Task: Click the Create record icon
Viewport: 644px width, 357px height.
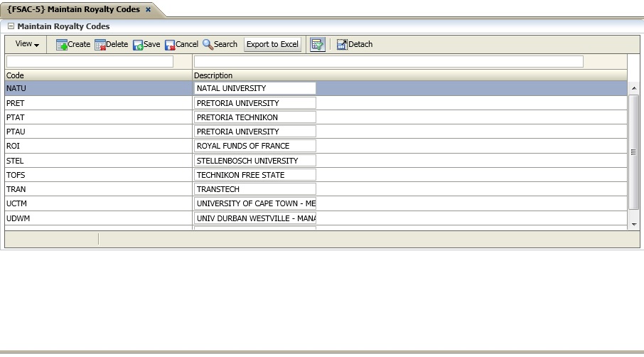Action: click(x=62, y=45)
